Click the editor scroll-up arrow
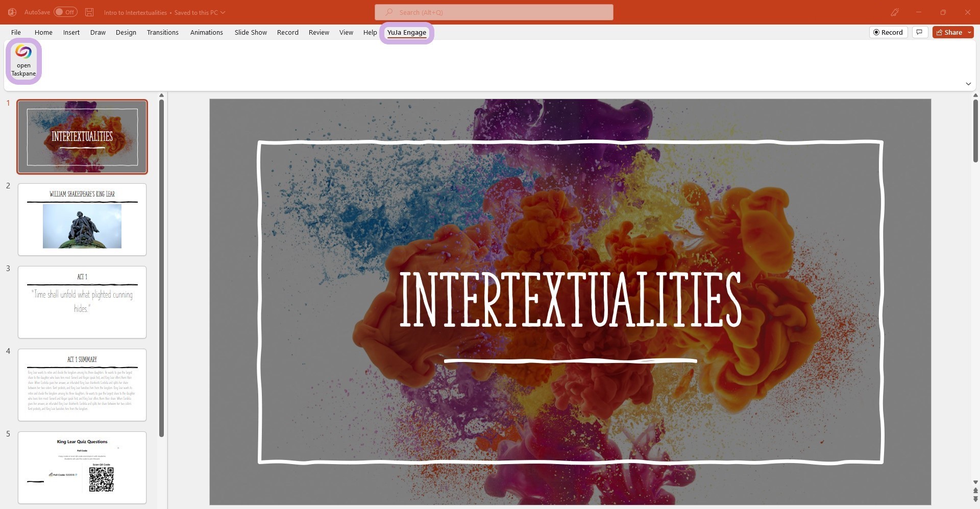The width and height of the screenshot is (980, 509). click(975, 95)
